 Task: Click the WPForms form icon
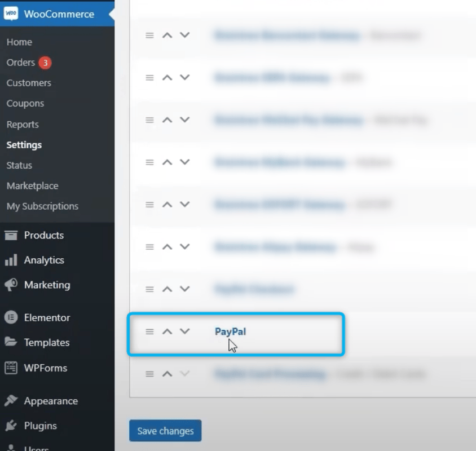[x=11, y=368]
